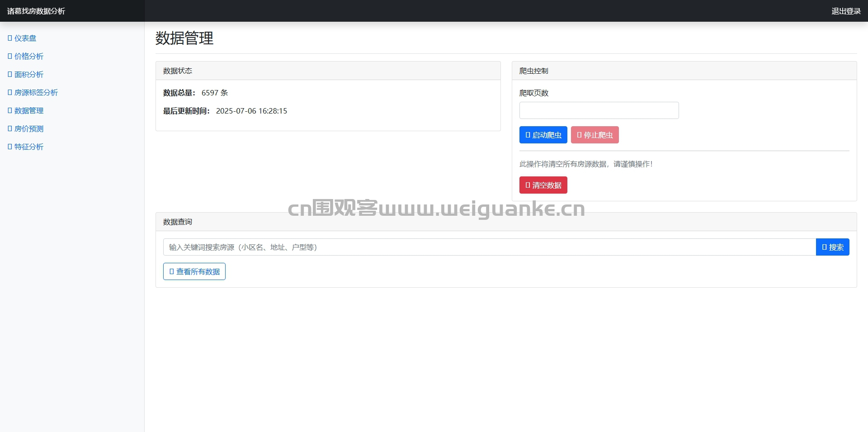Click the 查看所有数据 button
Image resolution: width=868 pixels, height=432 pixels.
(194, 271)
